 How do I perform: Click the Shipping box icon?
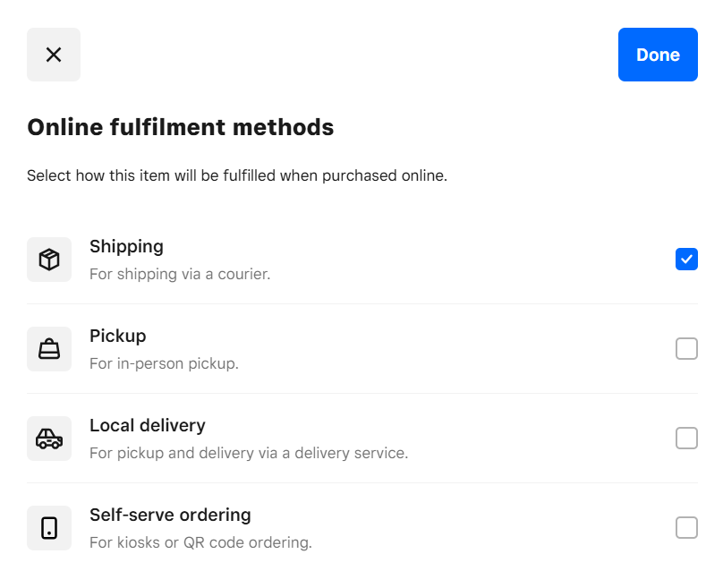pyautogui.click(x=49, y=260)
